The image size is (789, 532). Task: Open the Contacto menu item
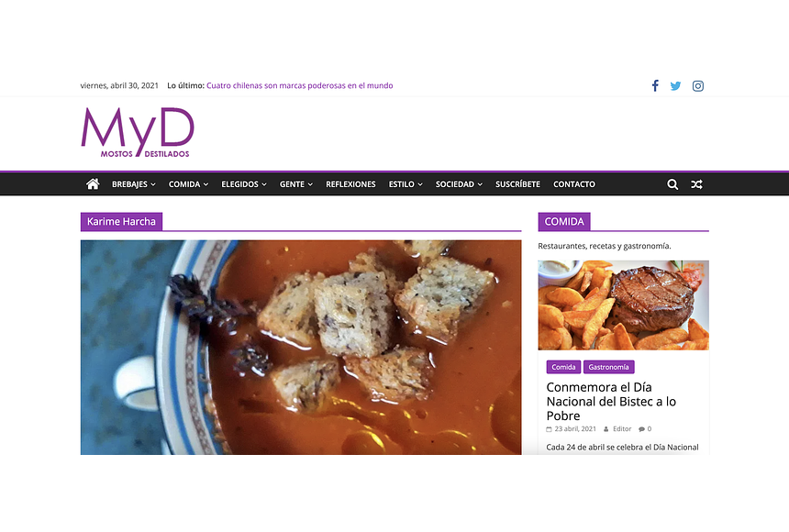574,184
